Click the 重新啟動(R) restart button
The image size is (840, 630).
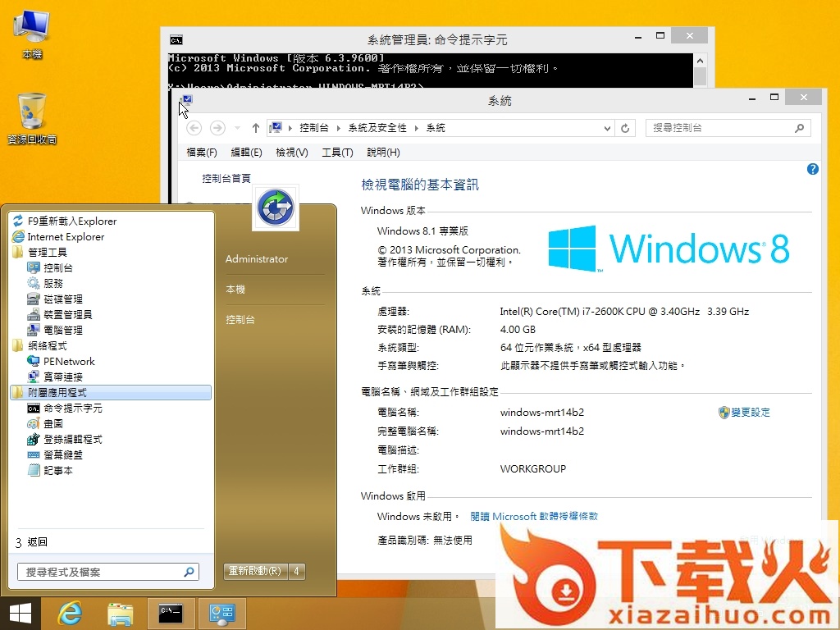point(256,571)
